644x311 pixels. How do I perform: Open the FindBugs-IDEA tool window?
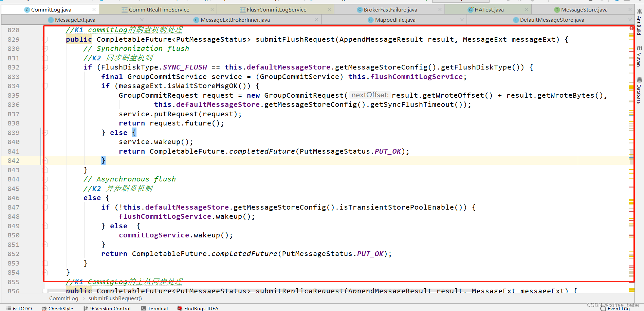(x=198, y=308)
